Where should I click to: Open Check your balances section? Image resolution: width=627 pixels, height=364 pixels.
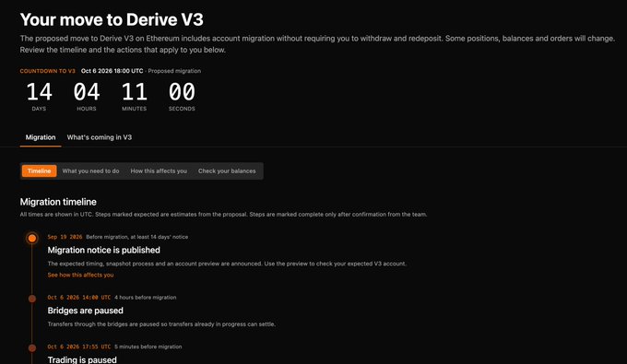click(227, 171)
